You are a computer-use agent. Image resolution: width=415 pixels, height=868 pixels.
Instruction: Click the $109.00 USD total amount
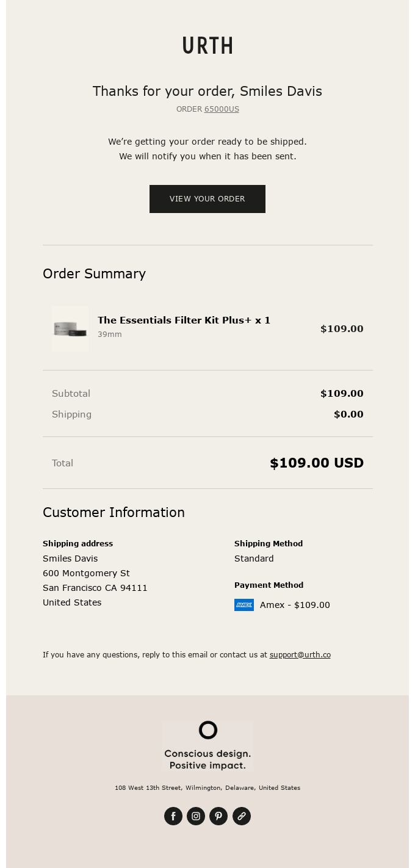click(317, 463)
